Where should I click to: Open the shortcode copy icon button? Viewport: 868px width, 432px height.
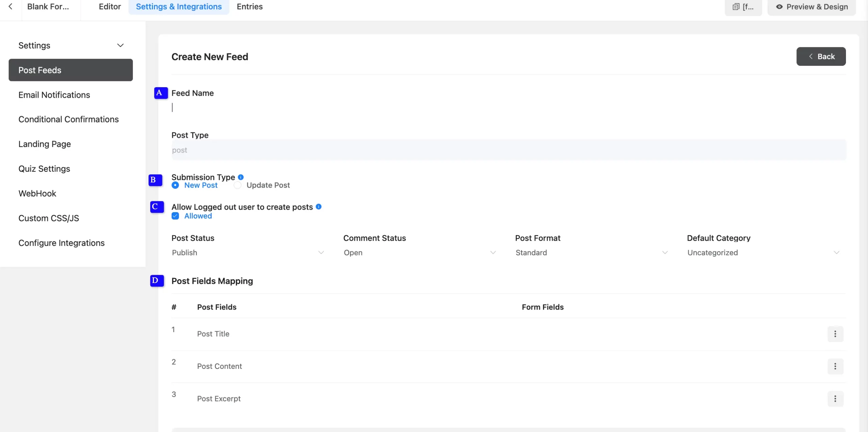[x=743, y=7]
